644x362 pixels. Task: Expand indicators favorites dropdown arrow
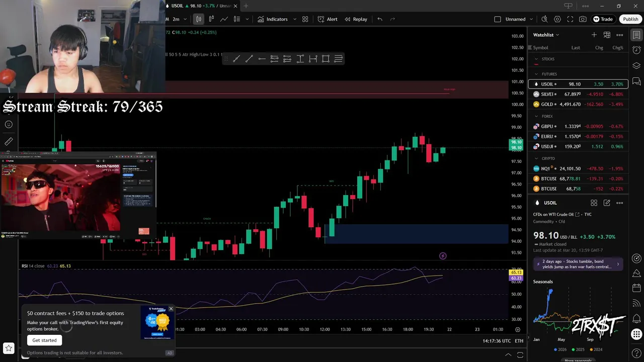point(295,19)
